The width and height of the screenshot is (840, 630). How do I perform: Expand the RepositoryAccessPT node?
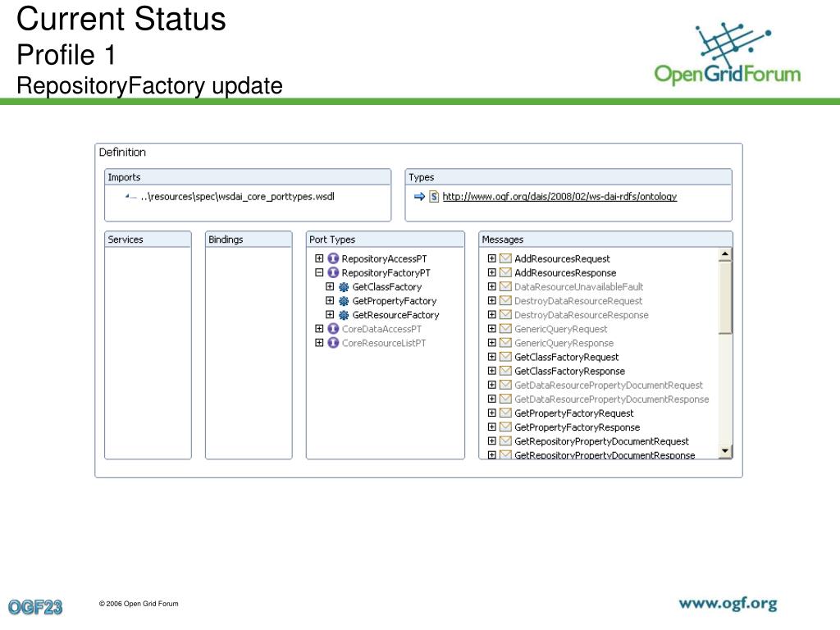pos(319,258)
